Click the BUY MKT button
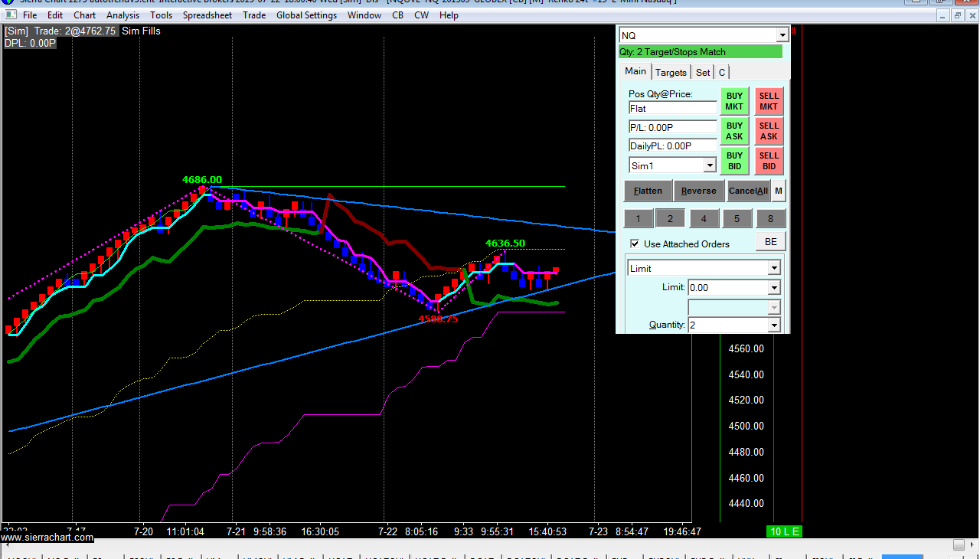This screenshot has width=980, height=559. (735, 102)
